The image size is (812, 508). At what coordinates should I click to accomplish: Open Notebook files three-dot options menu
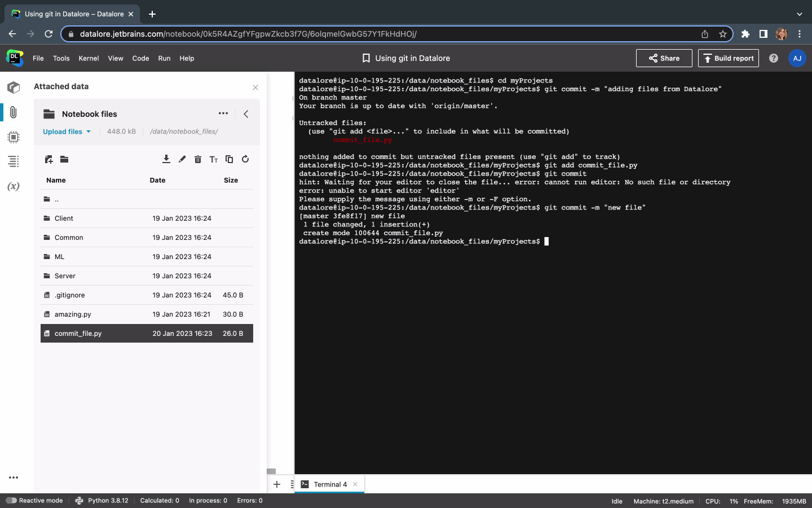[223, 113]
